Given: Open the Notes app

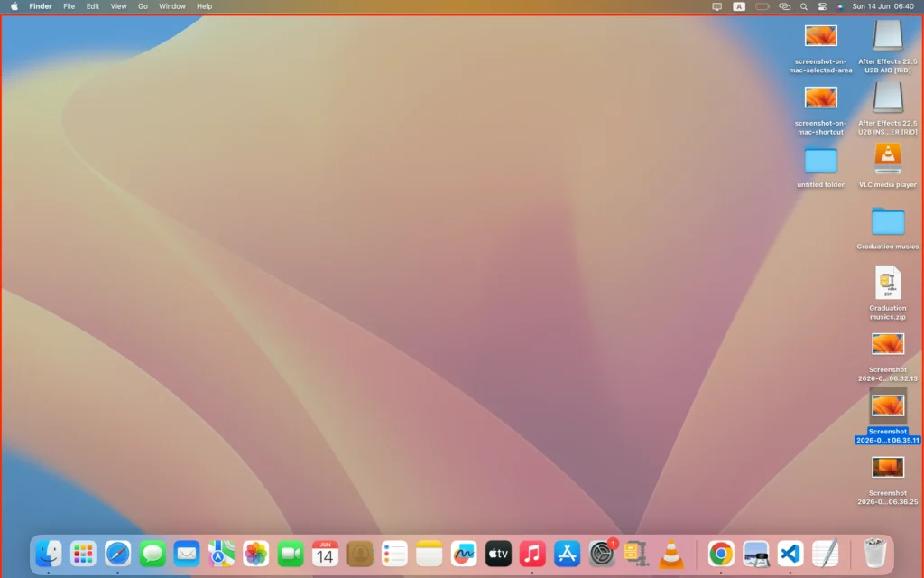Looking at the screenshot, I should (429, 554).
